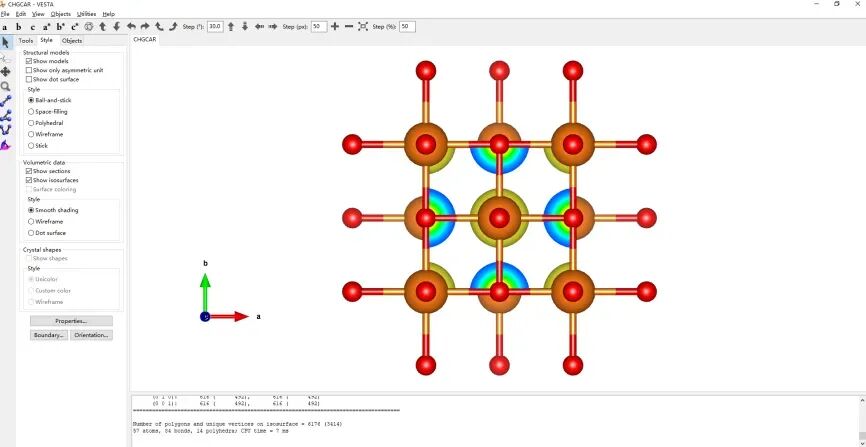Enable Show only asymmetric unit
Image resolution: width=866 pixels, height=447 pixels.
click(x=29, y=70)
